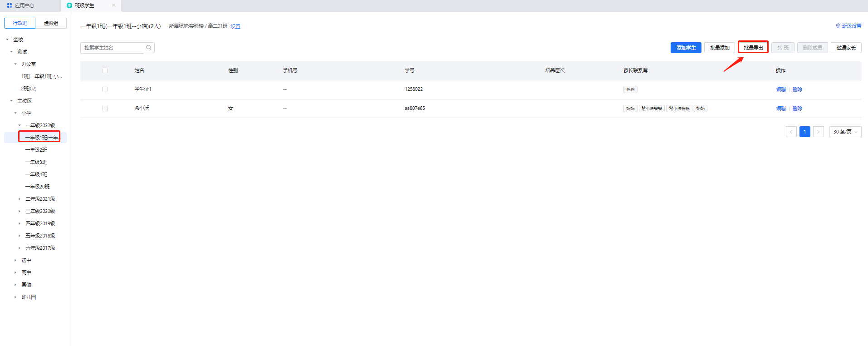Open 班级设置 gear icon
868x346 pixels.
[838, 26]
